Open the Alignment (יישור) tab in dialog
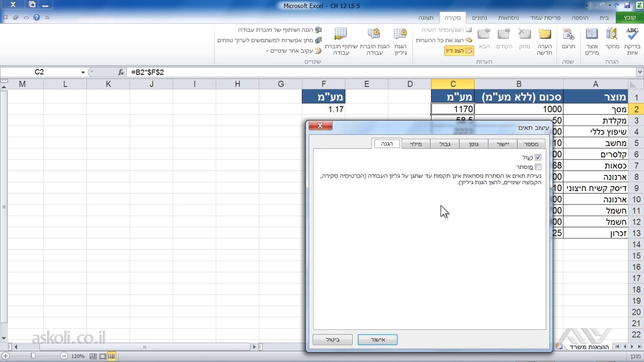This screenshot has width=644, height=362. pyautogui.click(x=503, y=144)
